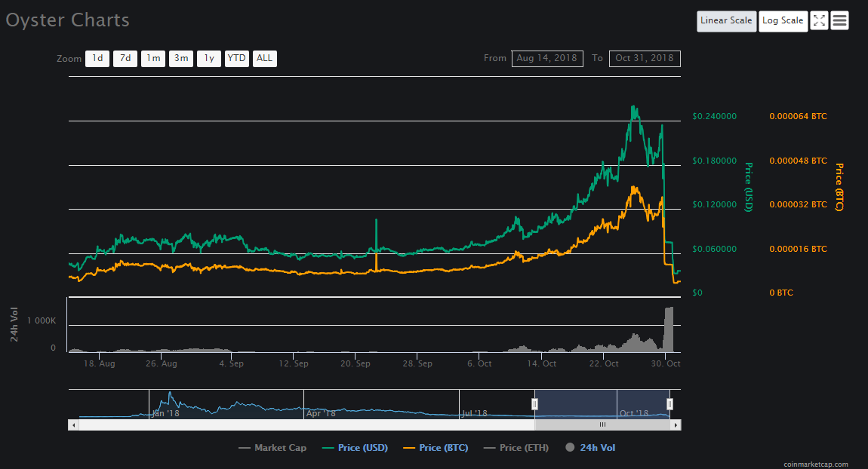Image resolution: width=868 pixels, height=469 pixels.
Task: Click the navigator scrollbar left arrow
Action: tap(73, 425)
